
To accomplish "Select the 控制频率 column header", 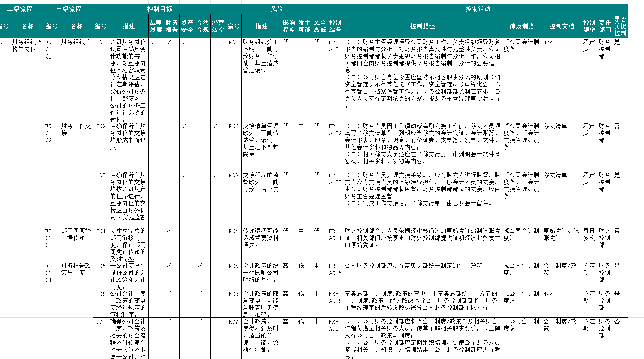I will coord(589,26).
